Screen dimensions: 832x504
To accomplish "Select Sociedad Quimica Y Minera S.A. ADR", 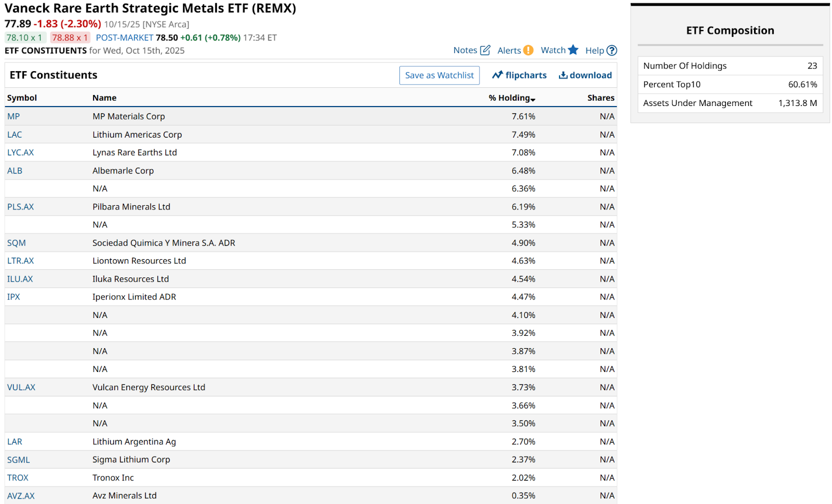I will pyautogui.click(x=164, y=243).
